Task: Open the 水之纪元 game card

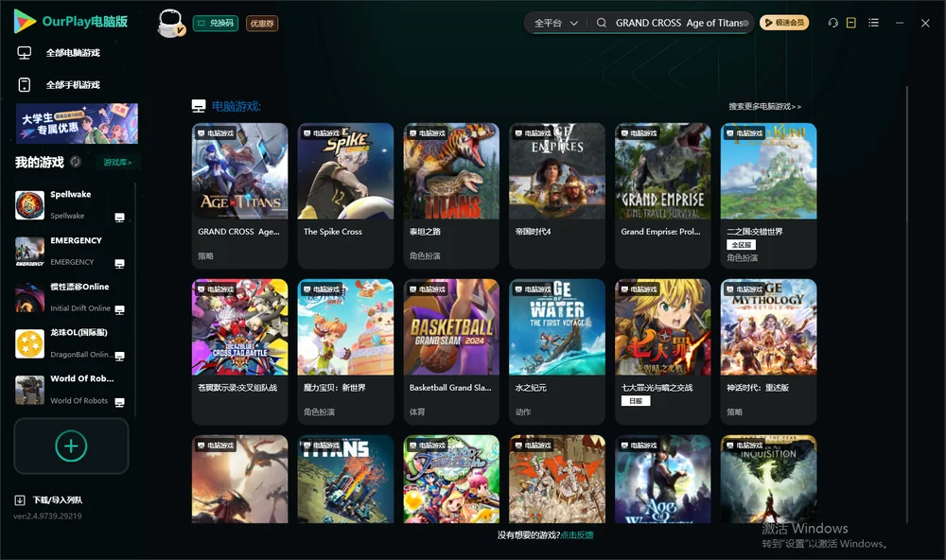Action: click(x=557, y=352)
